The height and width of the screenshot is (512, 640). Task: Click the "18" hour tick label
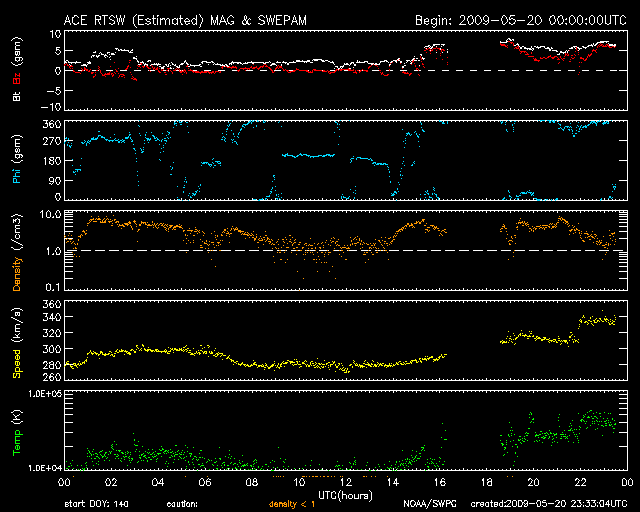[487, 483]
